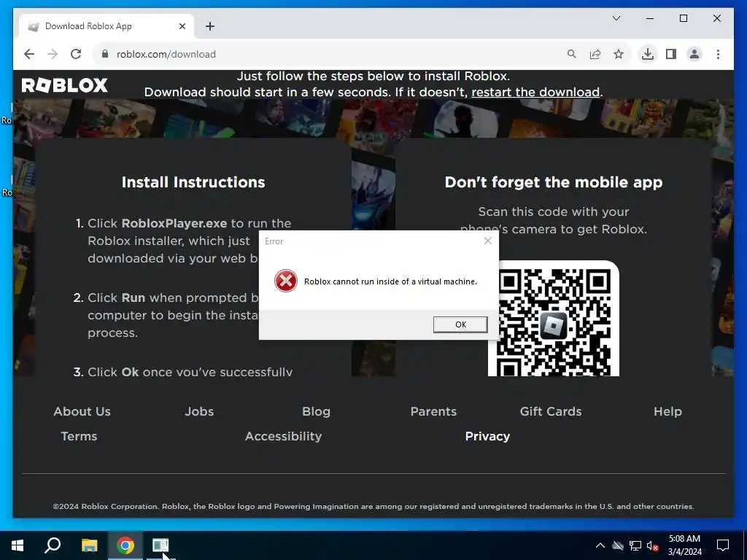Image resolution: width=747 pixels, height=560 pixels.
Task: Open the Terms footer link
Action: [x=79, y=436]
